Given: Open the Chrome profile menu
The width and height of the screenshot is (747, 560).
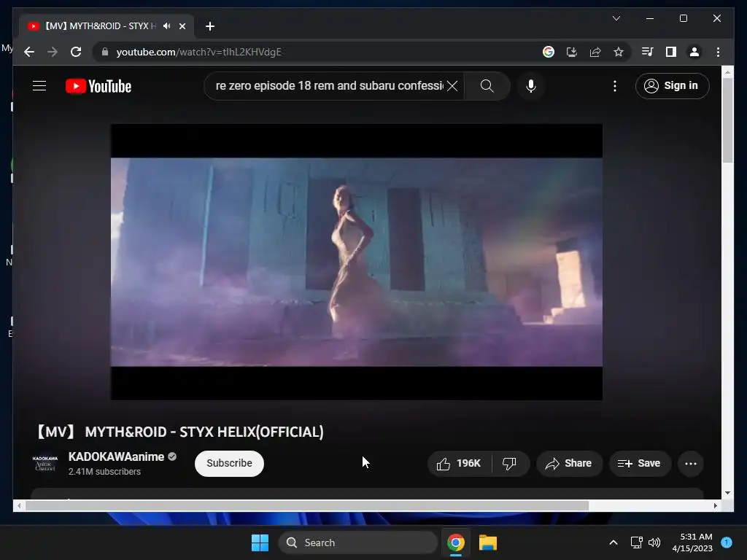Looking at the screenshot, I should coord(694,52).
